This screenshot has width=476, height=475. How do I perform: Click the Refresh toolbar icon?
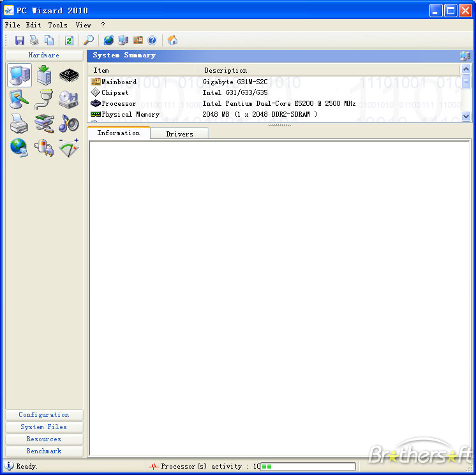(x=69, y=40)
